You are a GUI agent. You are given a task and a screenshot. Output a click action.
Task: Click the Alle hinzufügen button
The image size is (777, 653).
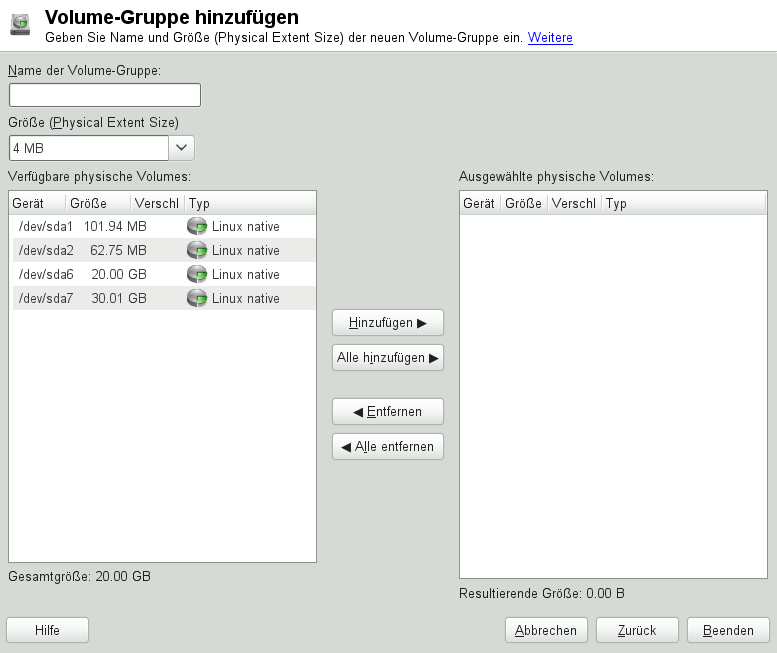point(388,358)
